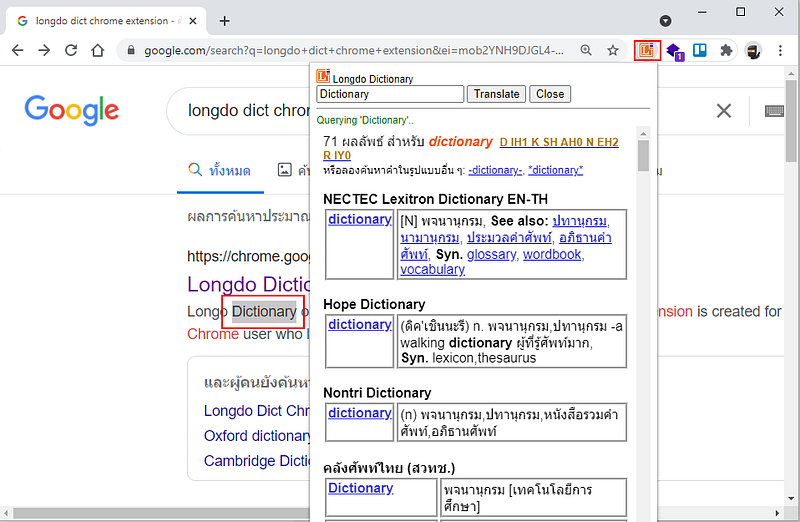Screen dimensions: 800x522
Task: Open the vocabulary synonym link
Action: click(433, 269)
